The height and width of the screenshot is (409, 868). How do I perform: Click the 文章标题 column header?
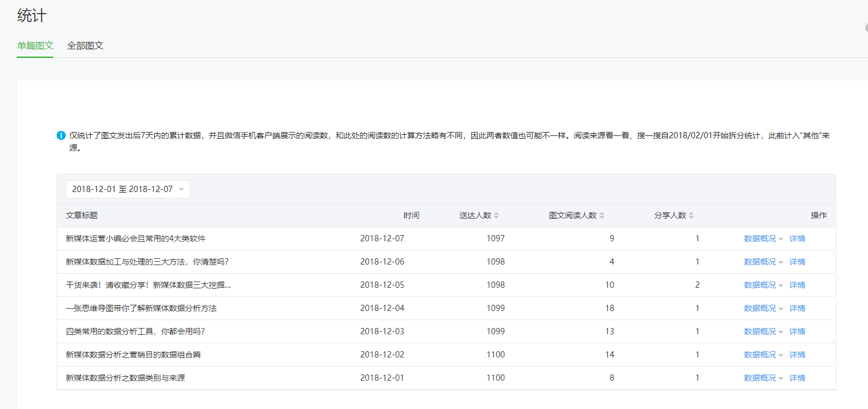click(82, 215)
